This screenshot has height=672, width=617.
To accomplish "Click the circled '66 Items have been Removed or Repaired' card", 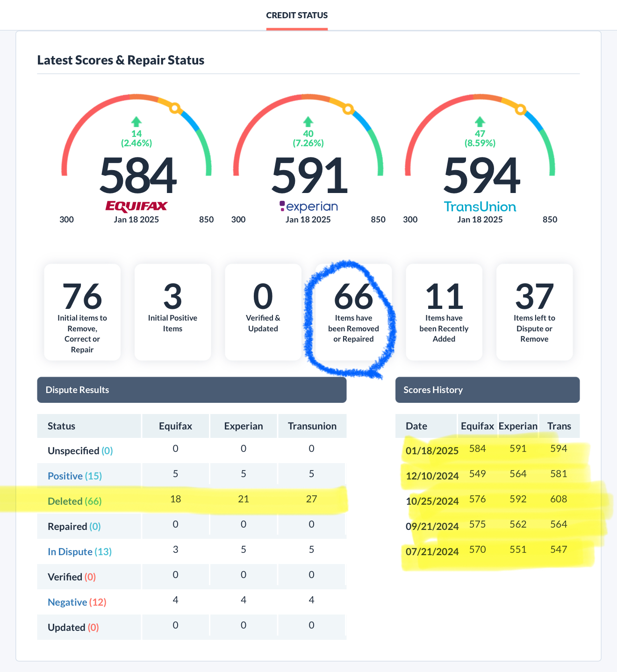I will coord(353,312).
